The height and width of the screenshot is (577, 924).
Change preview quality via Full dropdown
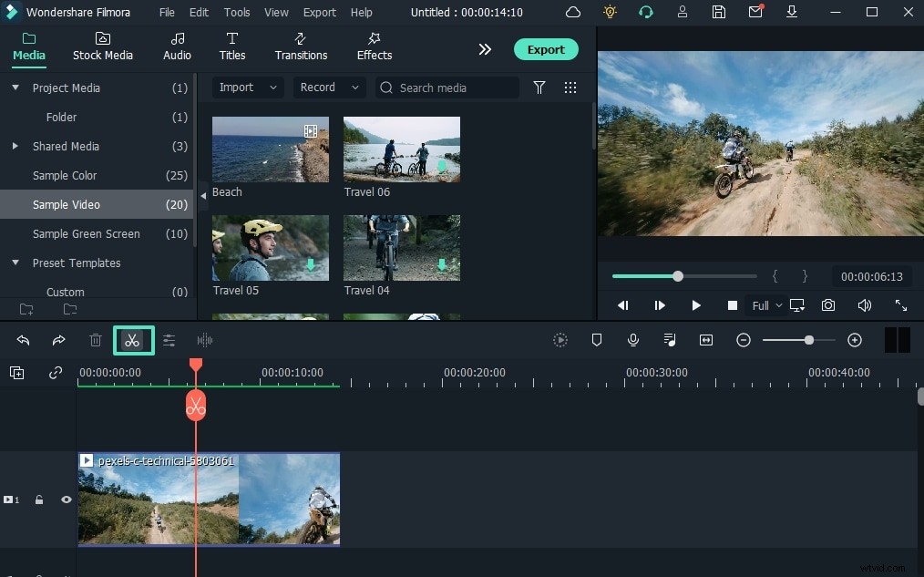(x=766, y=305)
